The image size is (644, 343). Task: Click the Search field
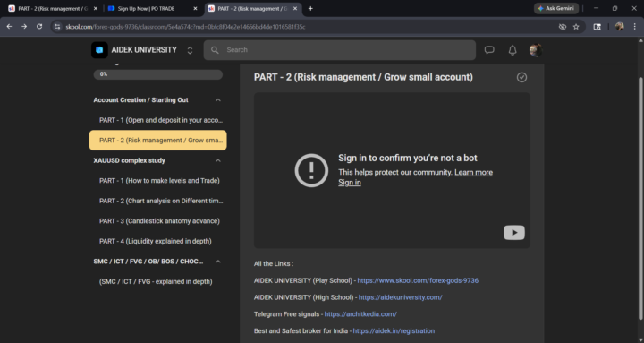[x=340, y=50]
